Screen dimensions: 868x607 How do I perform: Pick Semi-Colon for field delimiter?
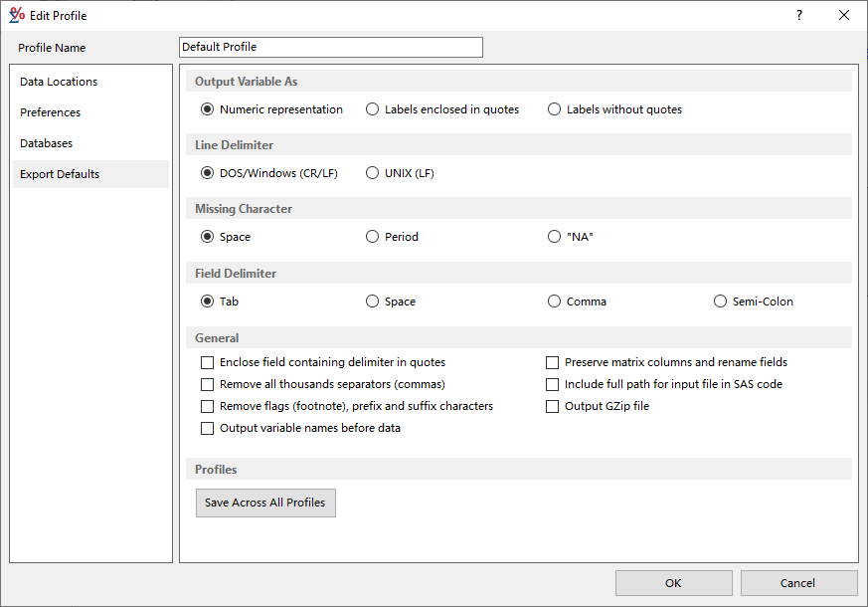(x=719, y=301)
